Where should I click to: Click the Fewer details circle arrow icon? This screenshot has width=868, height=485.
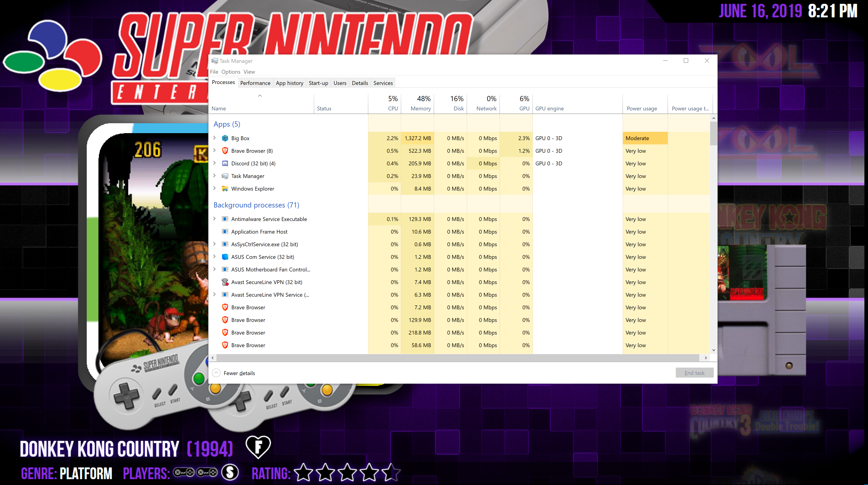tap(216, 373)
